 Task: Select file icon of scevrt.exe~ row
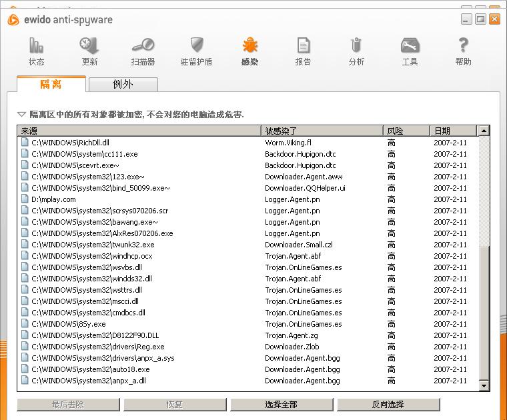coord(25,165)
